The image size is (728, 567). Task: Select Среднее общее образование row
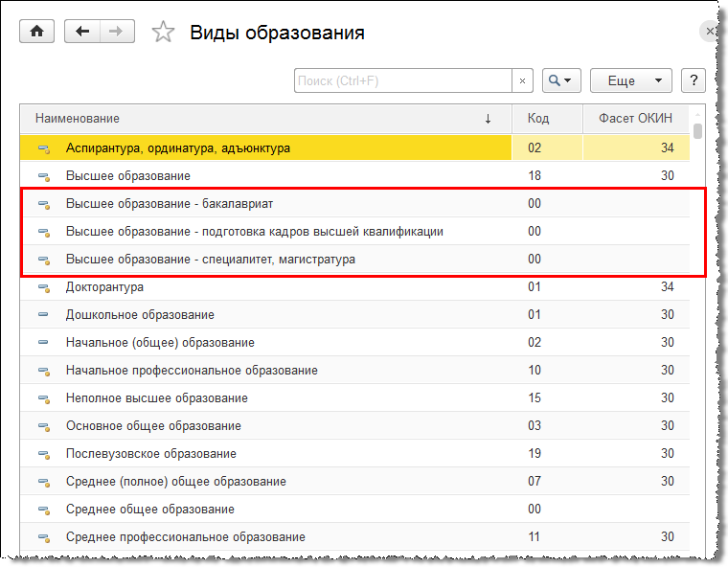pos(355,509)
